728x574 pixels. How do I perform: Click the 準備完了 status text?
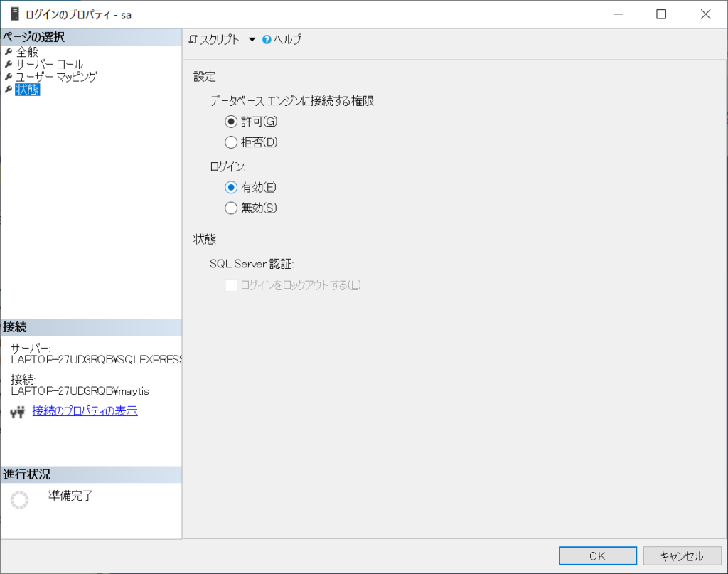point(70,496)
